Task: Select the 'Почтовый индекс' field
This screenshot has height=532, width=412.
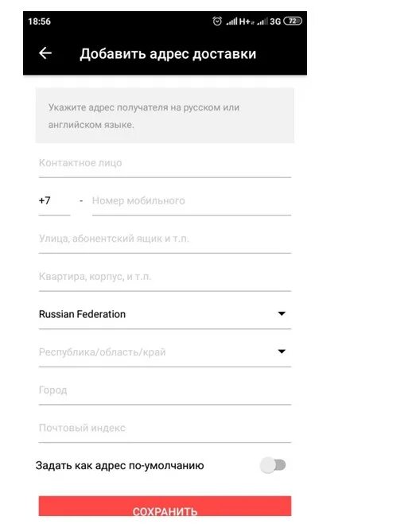Action: [x=165, y=428]
